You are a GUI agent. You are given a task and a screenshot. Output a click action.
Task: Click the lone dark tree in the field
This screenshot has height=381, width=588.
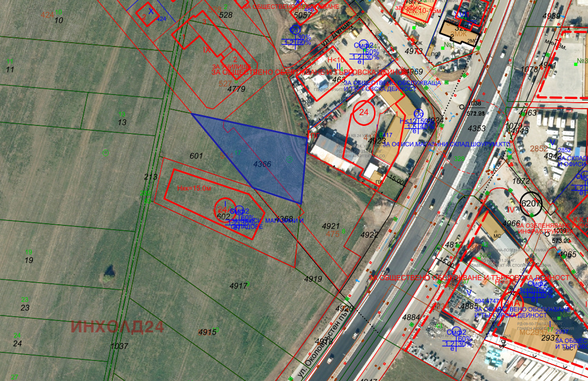(110, 270)
